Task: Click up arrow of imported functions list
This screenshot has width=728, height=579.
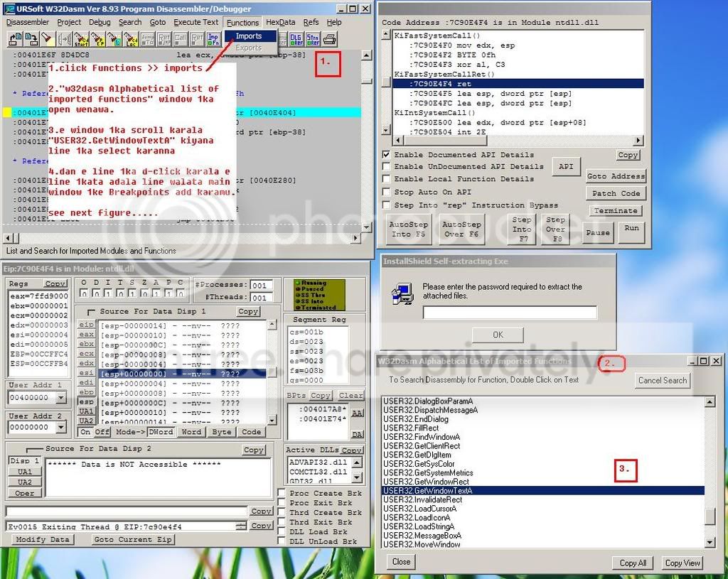Action: 710,402
